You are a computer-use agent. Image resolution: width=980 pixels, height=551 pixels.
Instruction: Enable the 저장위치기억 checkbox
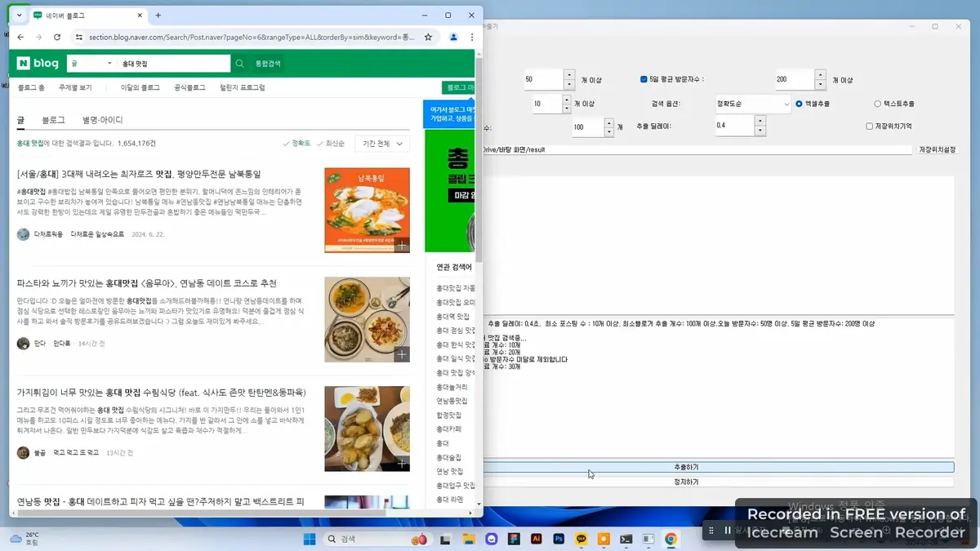tap(870, 127)
